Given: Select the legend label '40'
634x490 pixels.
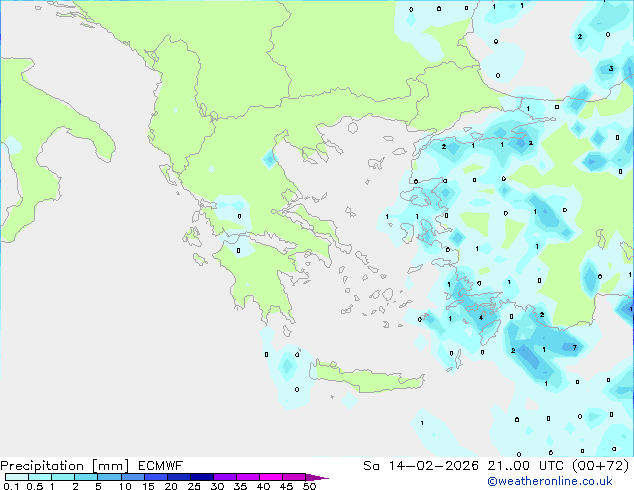Looking at the screenshot, I should (263, 486).
